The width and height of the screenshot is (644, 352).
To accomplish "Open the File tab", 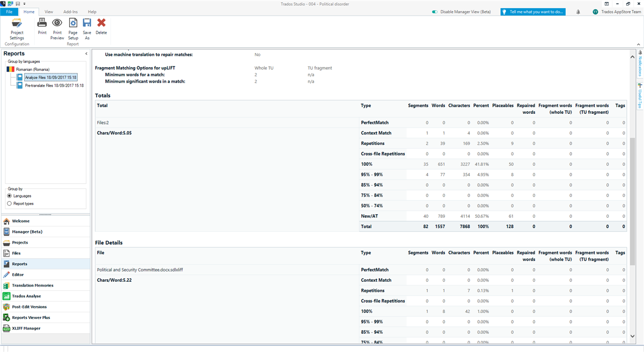I will tap(9, 11).
